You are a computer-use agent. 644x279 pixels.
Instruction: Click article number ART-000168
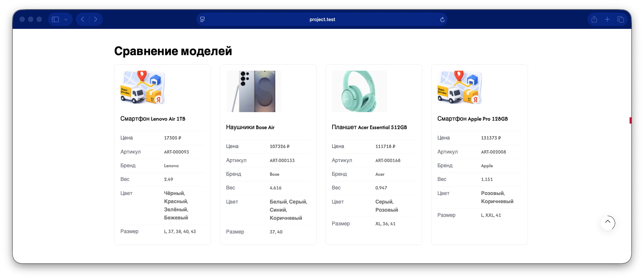[x=388, y=160]
